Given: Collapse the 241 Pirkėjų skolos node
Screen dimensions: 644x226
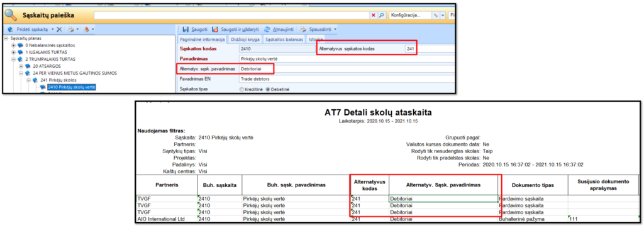Looking at the screenshot, I should pos(28,80).
